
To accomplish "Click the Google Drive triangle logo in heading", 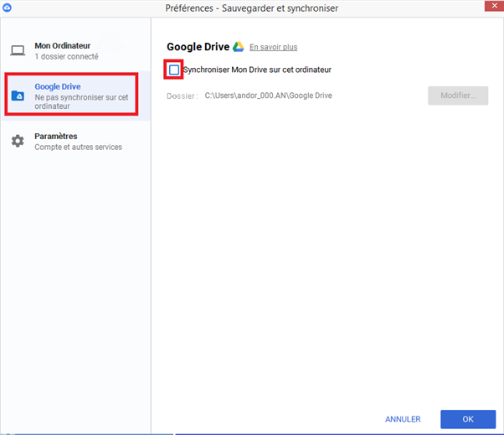I will tap(238, 47).
